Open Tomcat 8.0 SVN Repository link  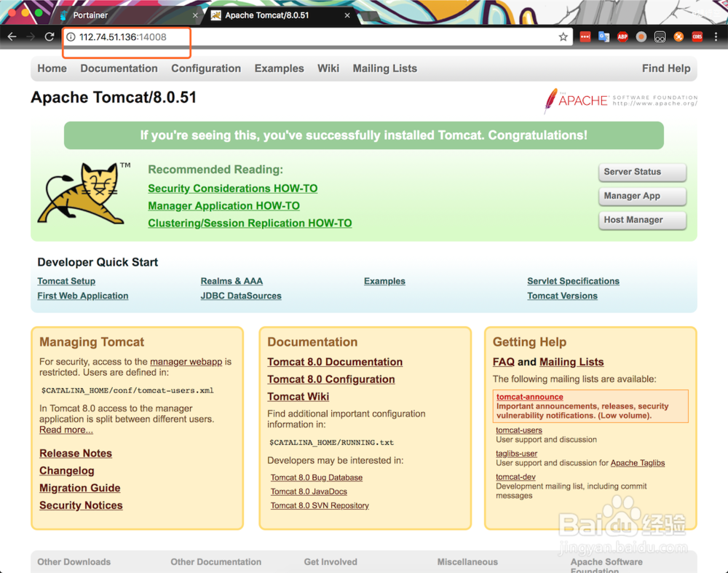(320, 505)
